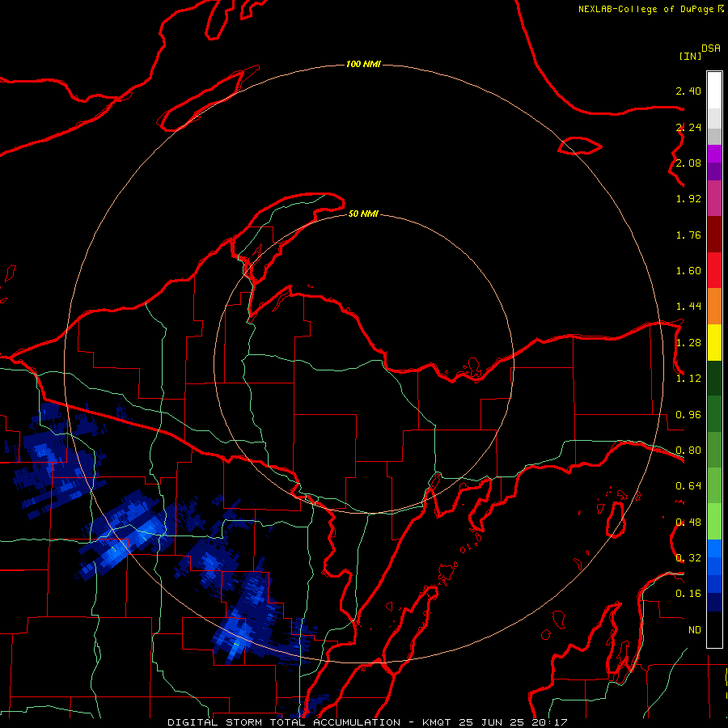This screenshot has height=728, width=728.
Task: Click the 2.24 legend value
Action: [x=688, y=127]
